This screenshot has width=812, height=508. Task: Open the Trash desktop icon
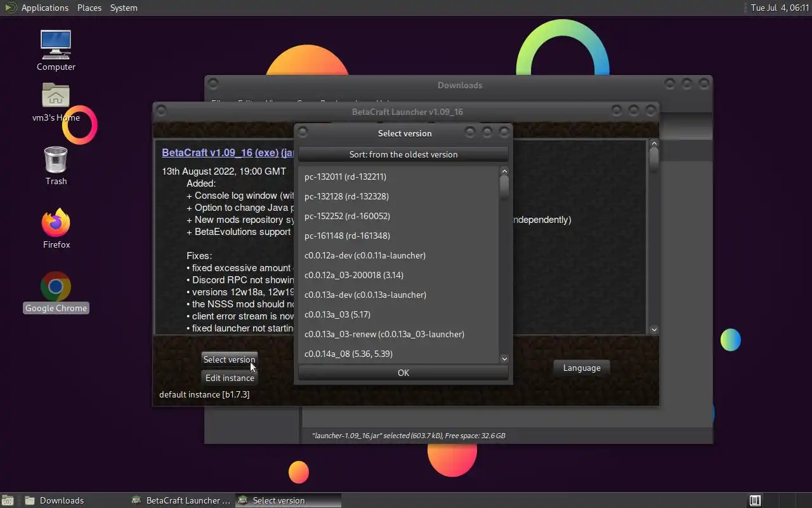click(x=56, y=165)
